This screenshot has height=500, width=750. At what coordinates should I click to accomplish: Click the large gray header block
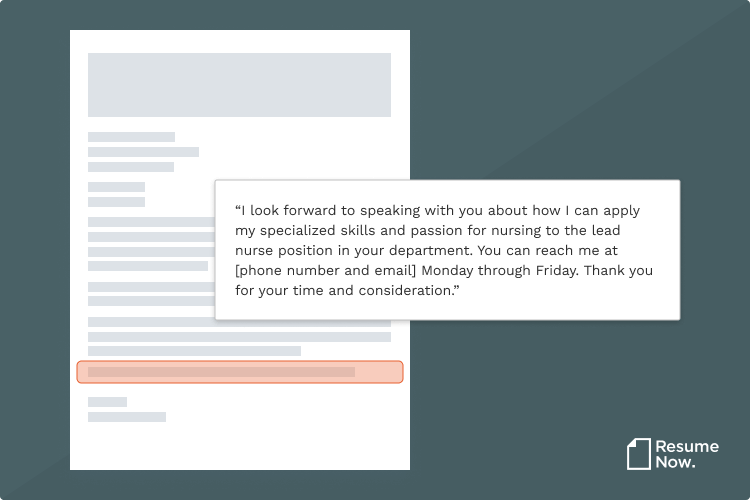239,85
